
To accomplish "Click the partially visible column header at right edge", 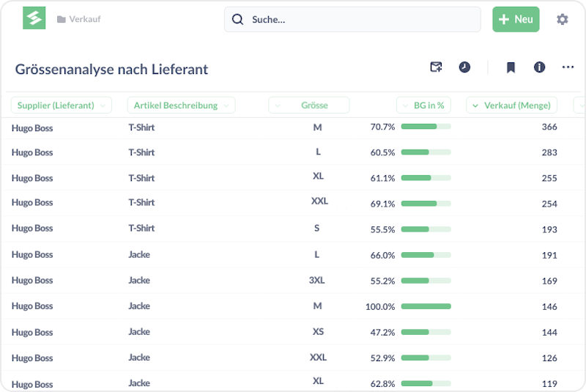I will click(x=579, y=106).
